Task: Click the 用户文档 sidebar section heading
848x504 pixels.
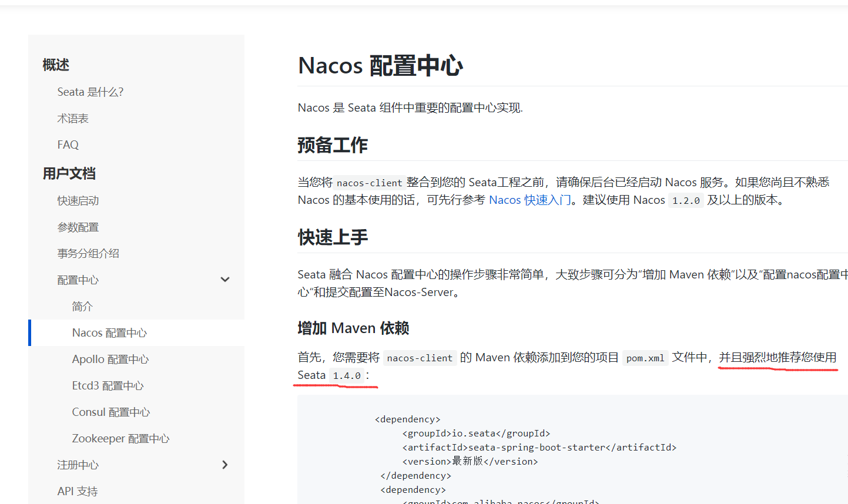Action: [x=69, y=173]
